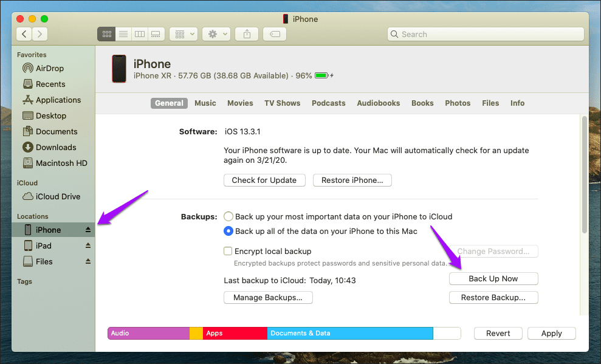Click Back Up Now button

[493, 278]
